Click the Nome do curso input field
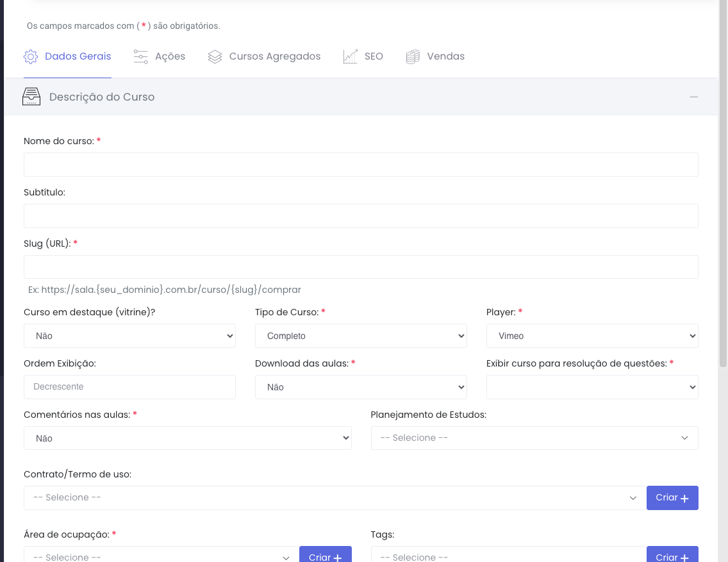The width and height of the screenshot is (728, 562). coord(361,165)
